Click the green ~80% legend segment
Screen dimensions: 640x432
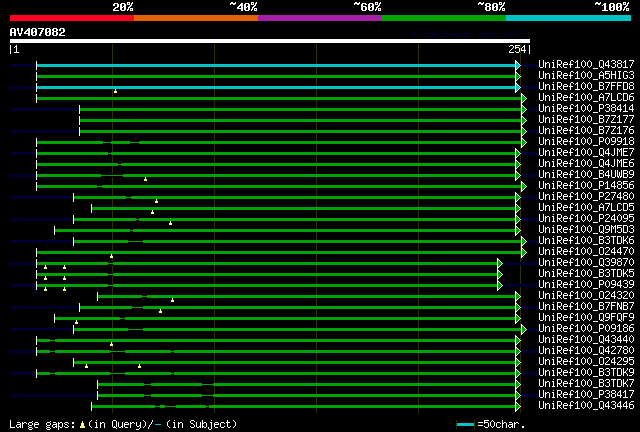pos(444,18)
